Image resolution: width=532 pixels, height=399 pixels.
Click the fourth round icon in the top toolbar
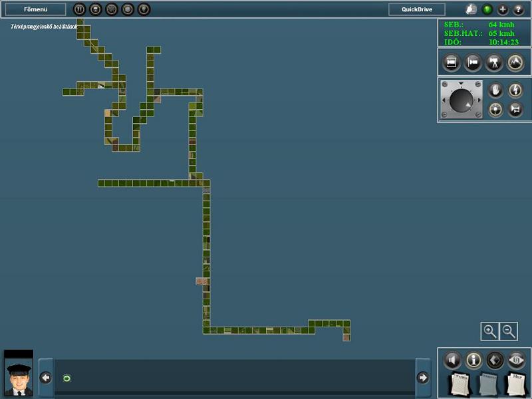pyautogui.click(x=128, y=9)
